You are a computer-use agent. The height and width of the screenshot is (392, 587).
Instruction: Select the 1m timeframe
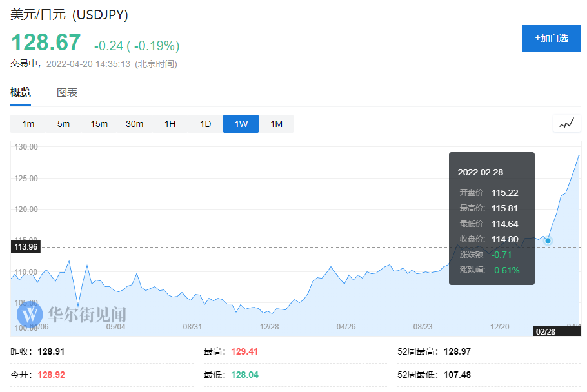click(28, 124)
